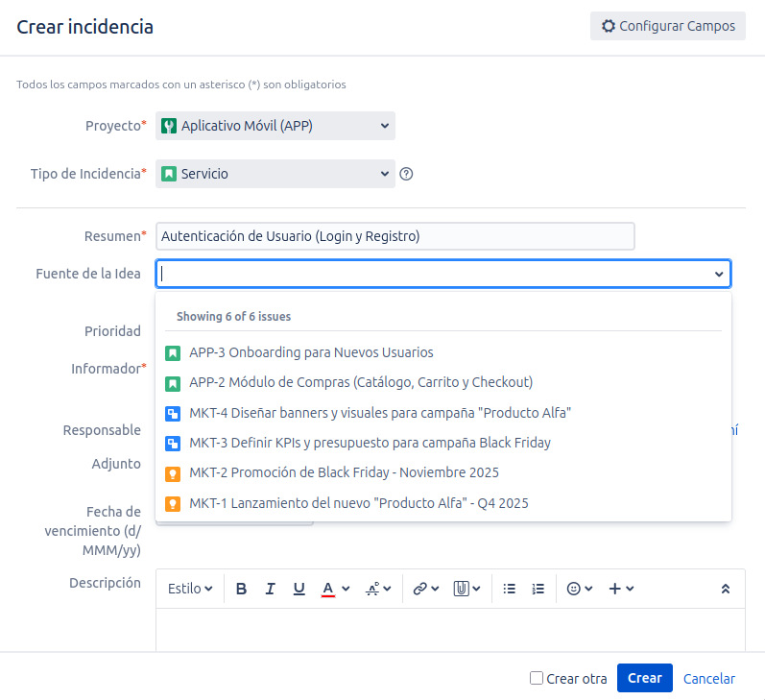Expand the Tipo de Incidencia selector

pyautogui.click(x=275, y=174)
